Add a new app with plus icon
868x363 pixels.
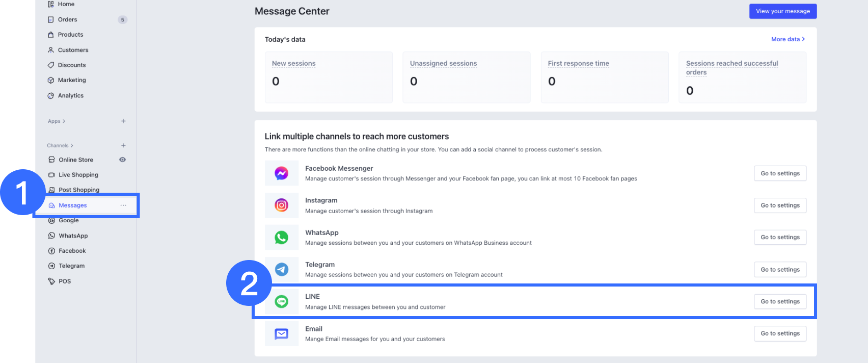[x=123, y=121]
